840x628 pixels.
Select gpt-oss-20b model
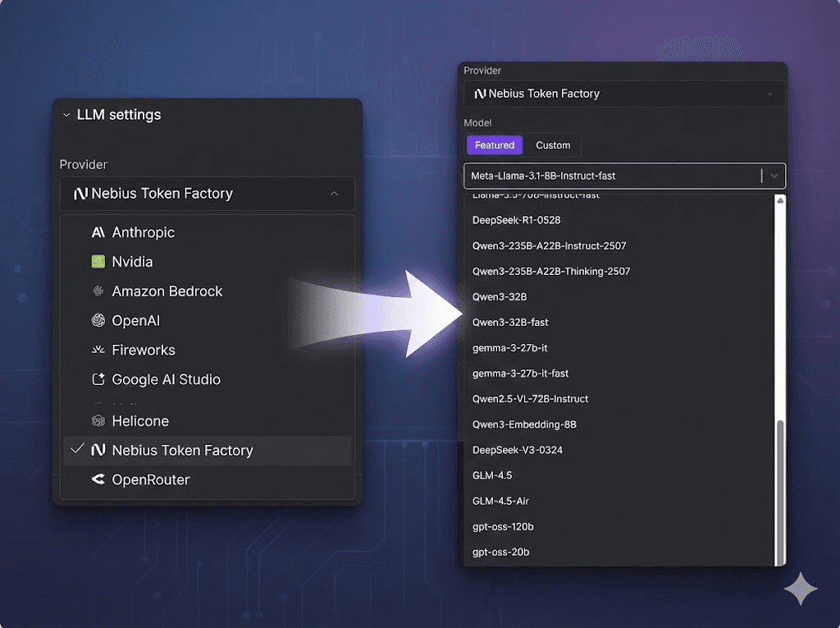pos(619,552)
